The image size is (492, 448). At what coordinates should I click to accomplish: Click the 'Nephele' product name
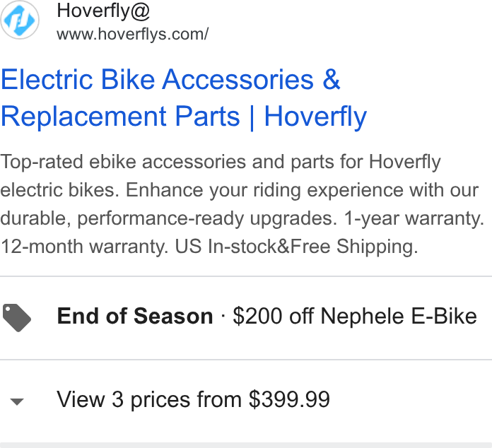363,316
